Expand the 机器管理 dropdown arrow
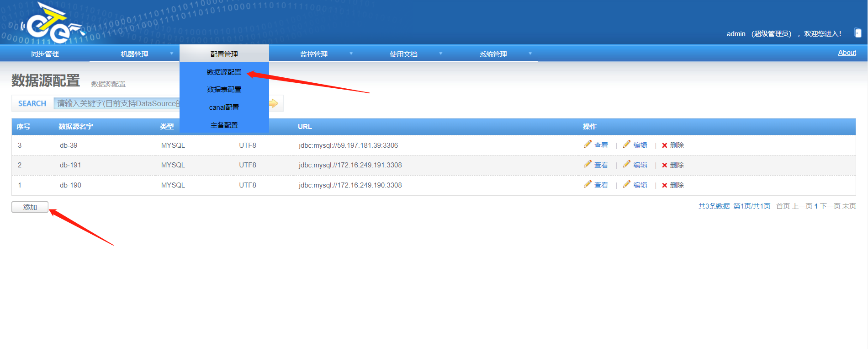This screenshot has width=868, height=349. [172, 54]
